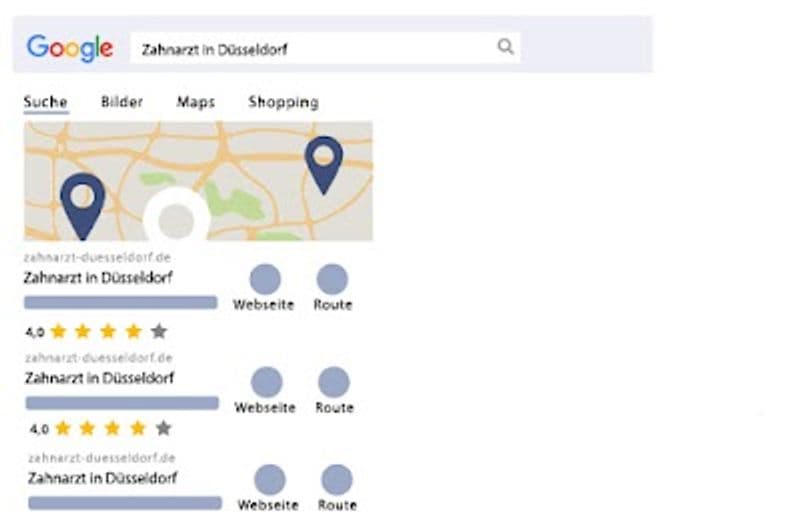Click the magnifying glass search icon
The image size is (800, 528).
point(505,46)
